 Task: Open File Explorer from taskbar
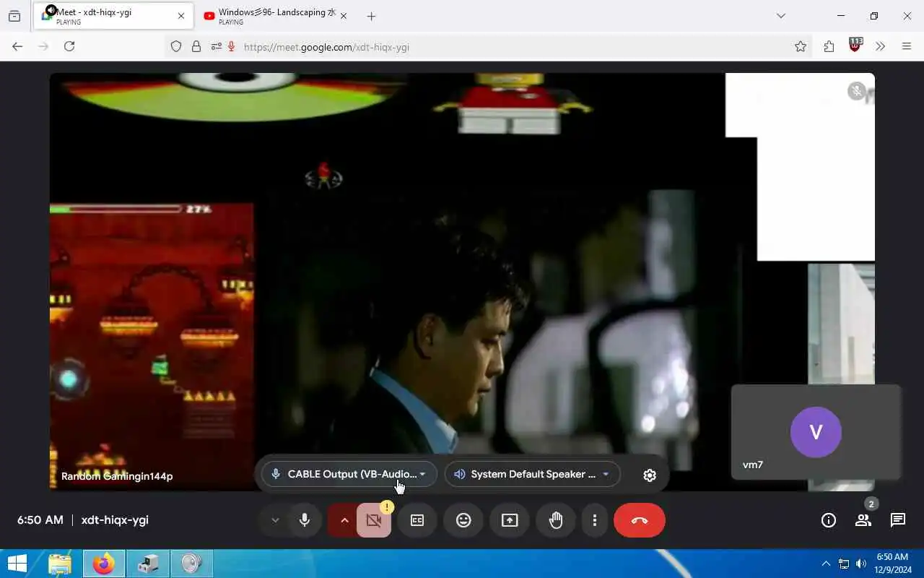pos(60,564)
